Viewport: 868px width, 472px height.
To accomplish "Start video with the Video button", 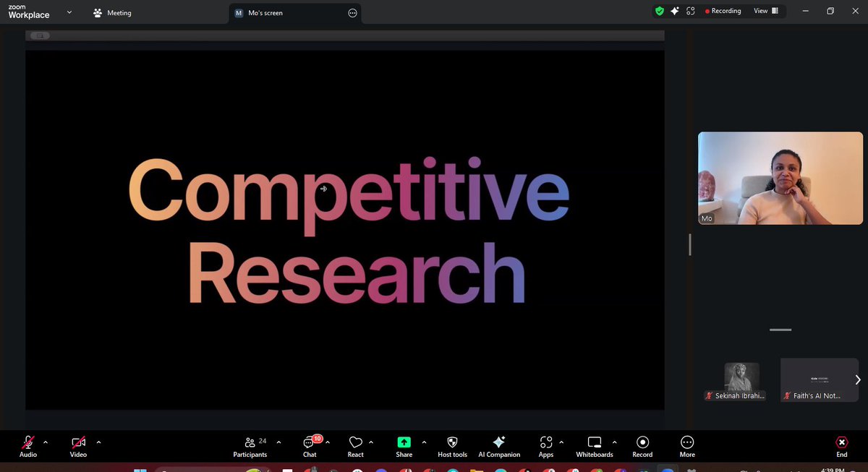I will 78,445.
